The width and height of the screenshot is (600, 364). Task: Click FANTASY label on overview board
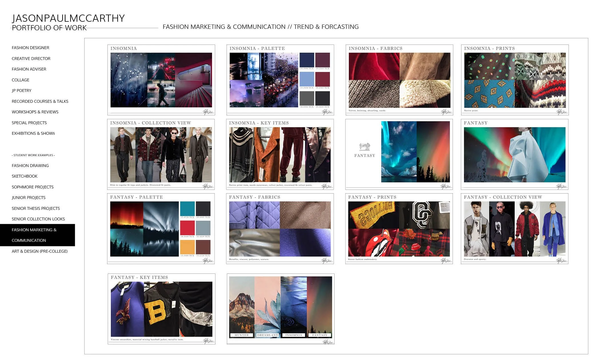(320, 335)
